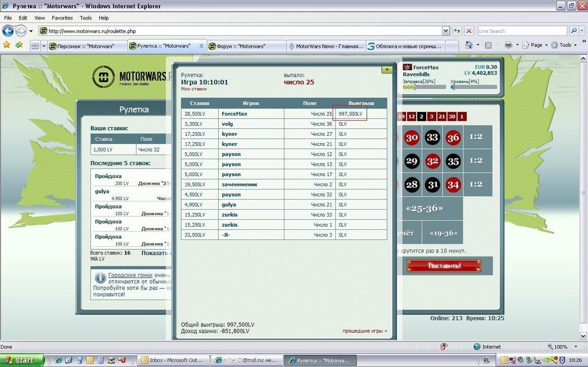Click the browser Back arrow button

pyautogui.click(x=8, y=31)
